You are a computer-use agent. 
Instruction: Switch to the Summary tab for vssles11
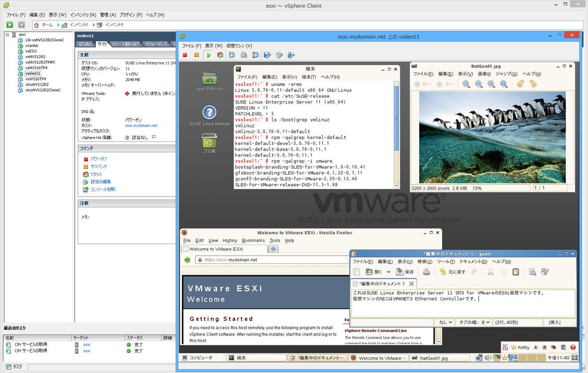pyautogui.click(x=102, y=44)
